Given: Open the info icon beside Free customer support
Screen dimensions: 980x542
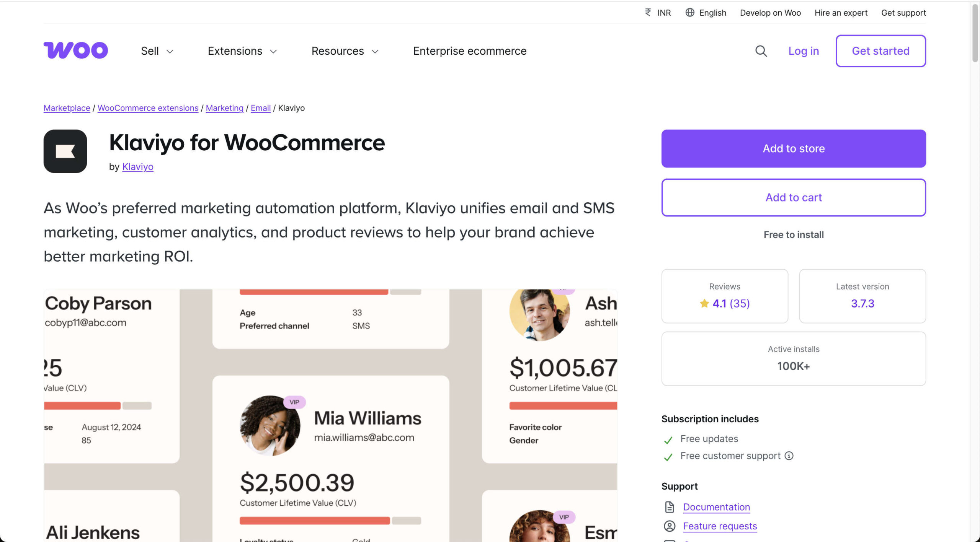Looking at the screenshot, I should point(789,456).
